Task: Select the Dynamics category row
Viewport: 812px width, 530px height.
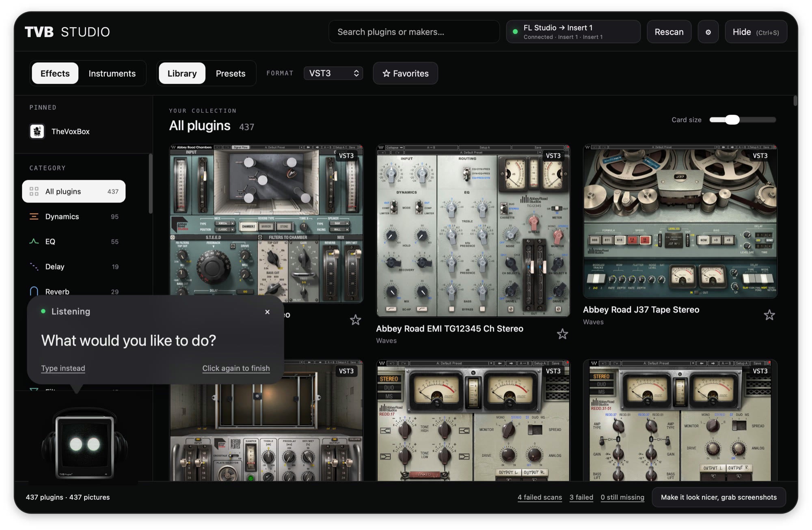Action: point(73,216)
